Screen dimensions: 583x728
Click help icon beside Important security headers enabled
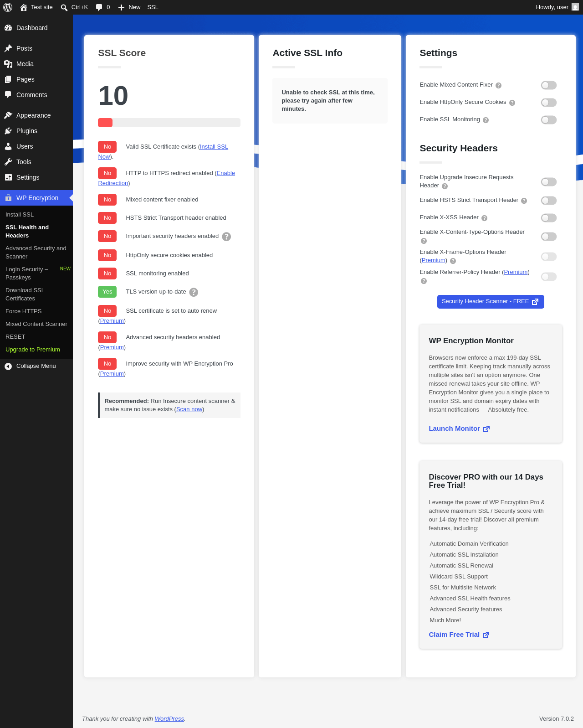226,237
